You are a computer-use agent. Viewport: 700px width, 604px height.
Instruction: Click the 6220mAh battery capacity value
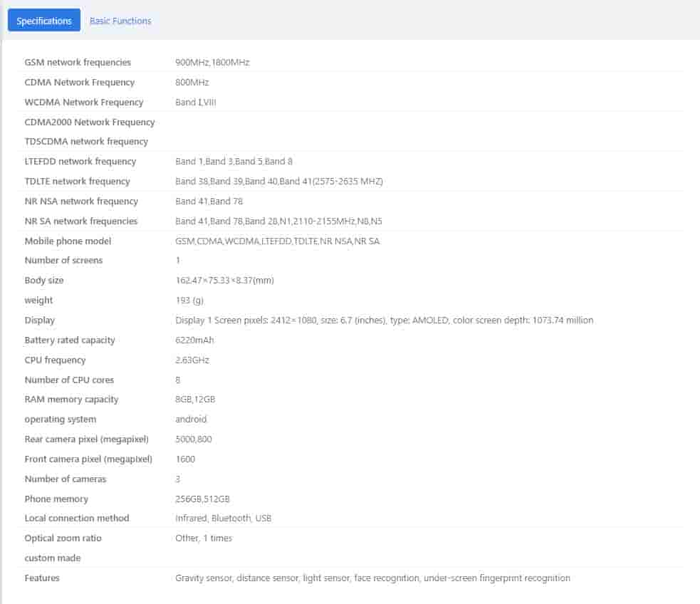[194, 340]
